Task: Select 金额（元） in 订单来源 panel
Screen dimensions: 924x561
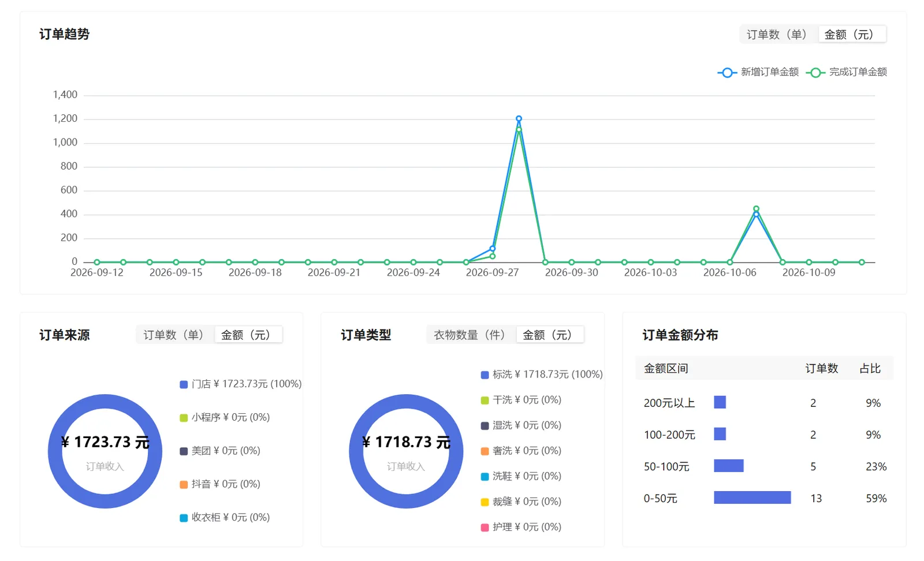Action: tap(248, 335)
